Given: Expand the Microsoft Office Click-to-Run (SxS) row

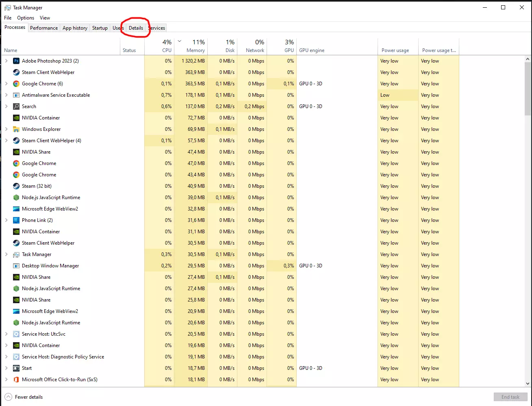Looking at the screenshot, I should (x=6, y=380).
